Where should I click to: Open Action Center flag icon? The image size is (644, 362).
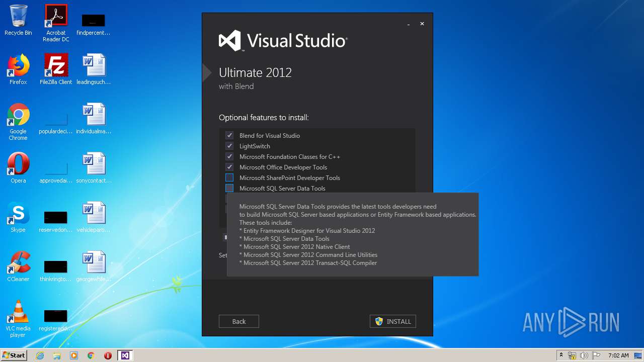point(596,355)
